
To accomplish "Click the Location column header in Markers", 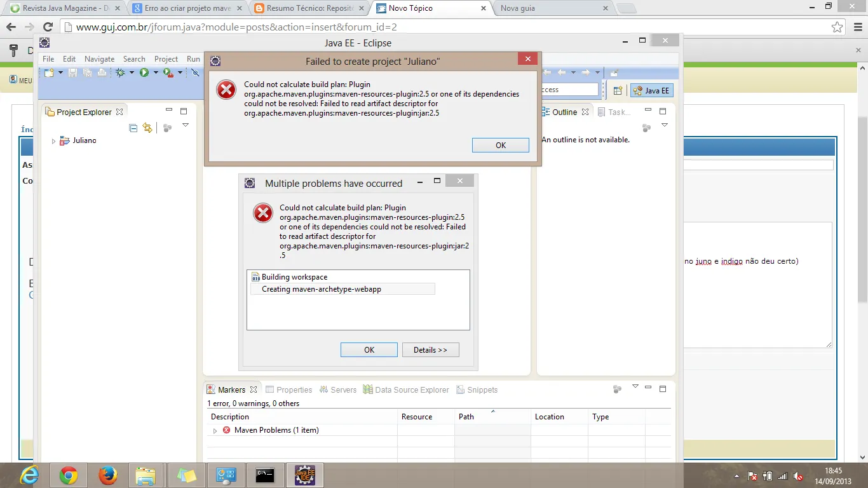I will (x=560, y=417).
